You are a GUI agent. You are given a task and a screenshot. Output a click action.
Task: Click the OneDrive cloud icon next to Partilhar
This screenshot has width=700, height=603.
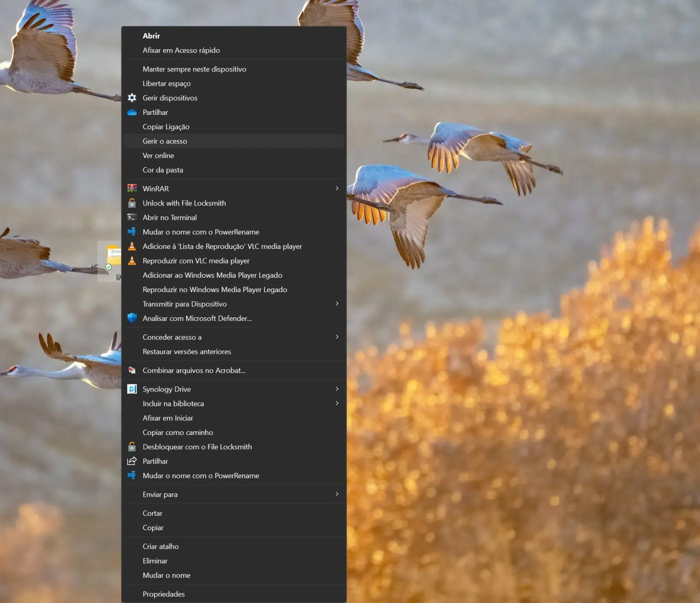click(x=132, y=112)
